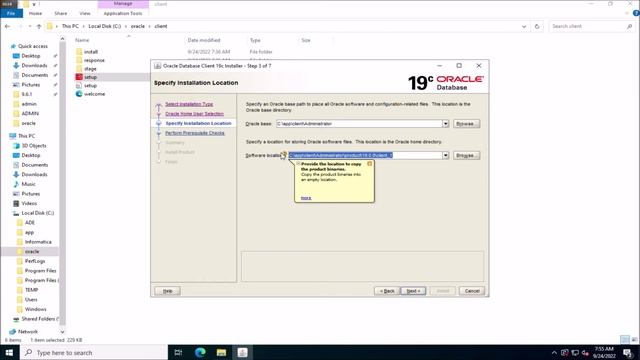Select the response folder in Explorer
The width and height of the screenshot is (640, 360).
94,60
